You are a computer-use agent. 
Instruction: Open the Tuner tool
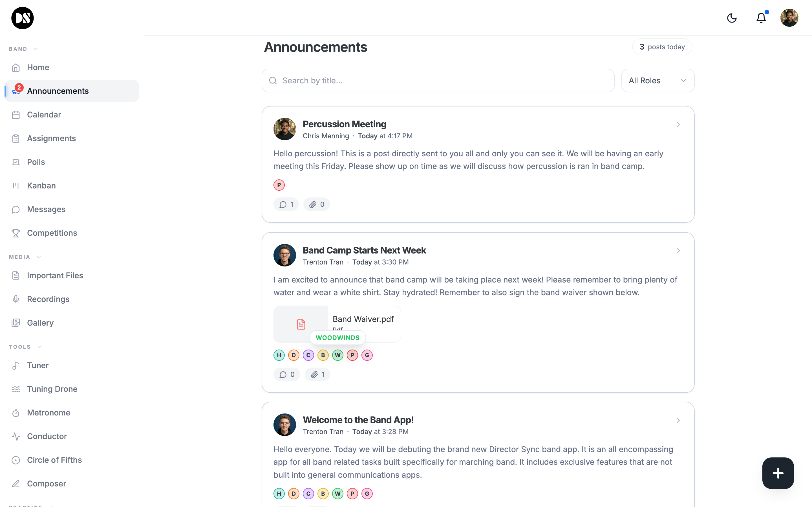pyautogui.click(x=37, y=365)
